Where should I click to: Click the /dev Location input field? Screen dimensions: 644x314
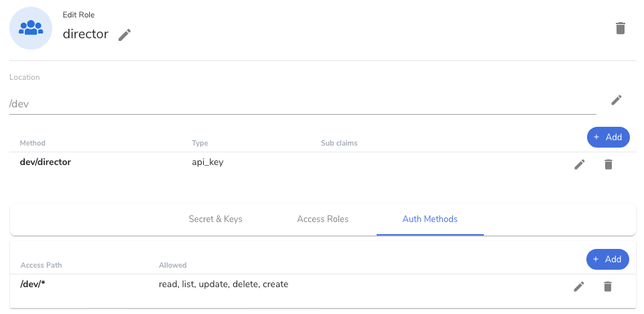coord(302,104)
